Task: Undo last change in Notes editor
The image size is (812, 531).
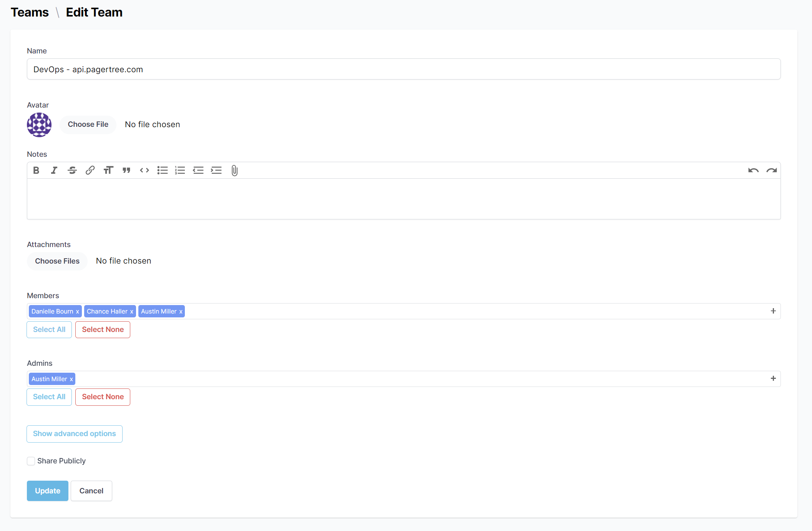Action: pos(753,170)
